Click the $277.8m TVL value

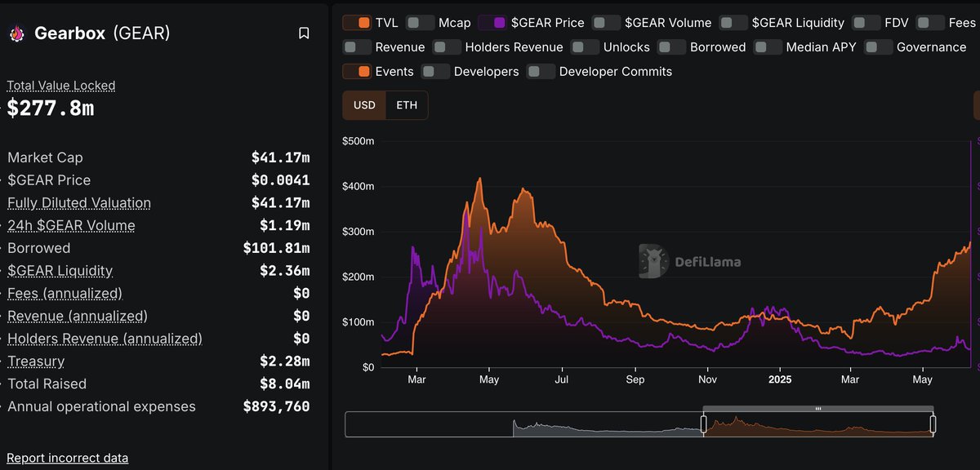coord(51,108)
